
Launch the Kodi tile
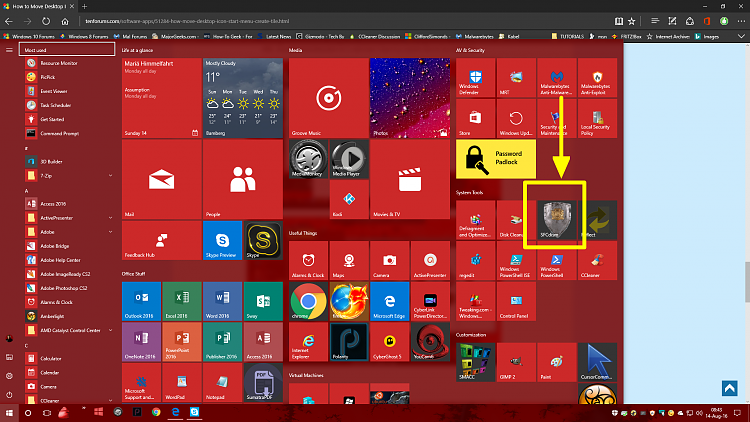(349, 200)
